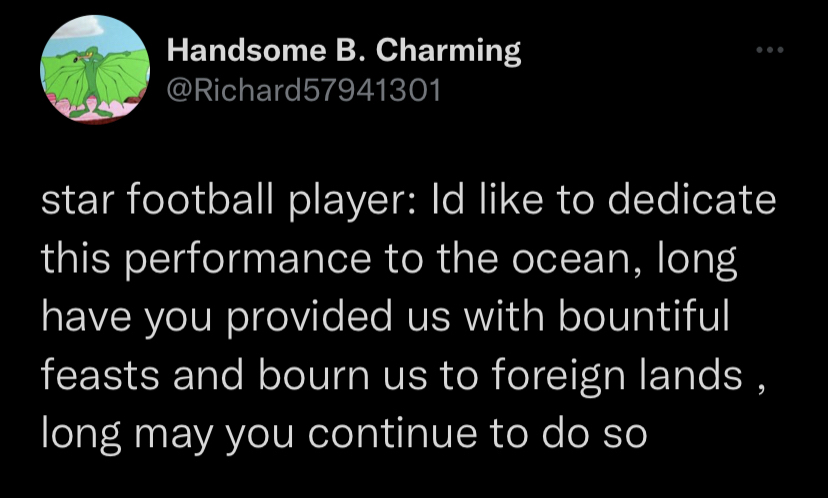This screenshot has width=828, height=498.
Task: Click the word 'dedicate' in the tweet
Action: [x=688, y=199]
